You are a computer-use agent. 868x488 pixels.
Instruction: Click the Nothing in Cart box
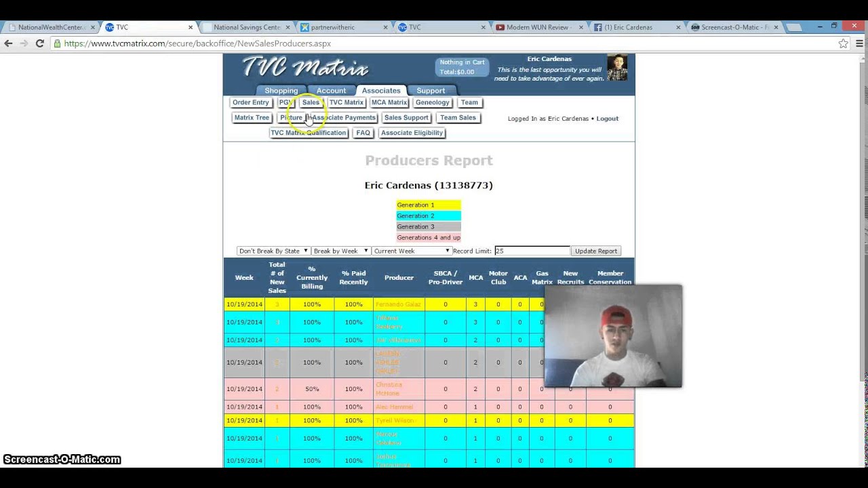click(462, 67)
